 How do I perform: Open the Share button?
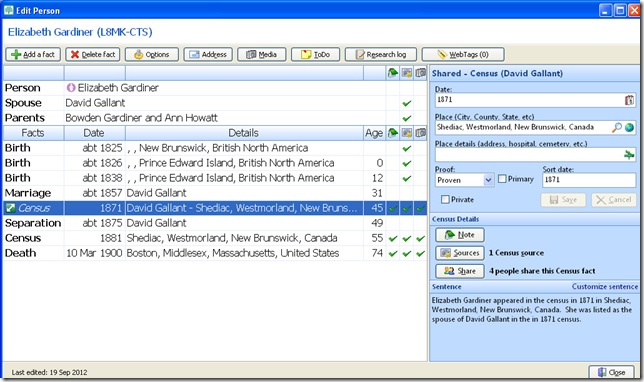[460, 271]
